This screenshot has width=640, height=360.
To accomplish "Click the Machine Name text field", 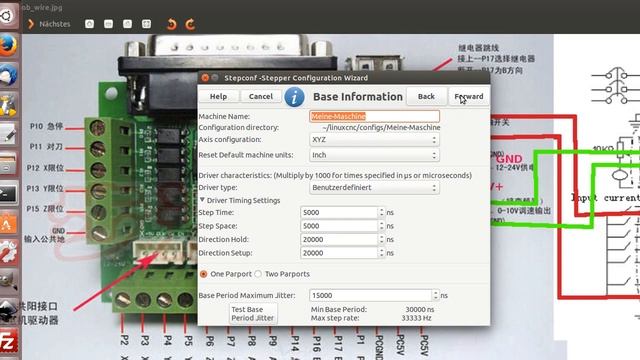I will [x=374, y=116].
